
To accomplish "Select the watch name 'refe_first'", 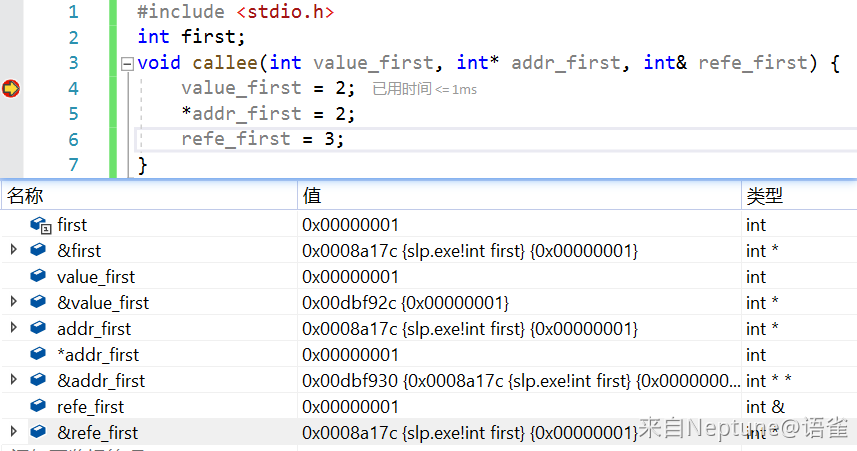I will 90,407.
